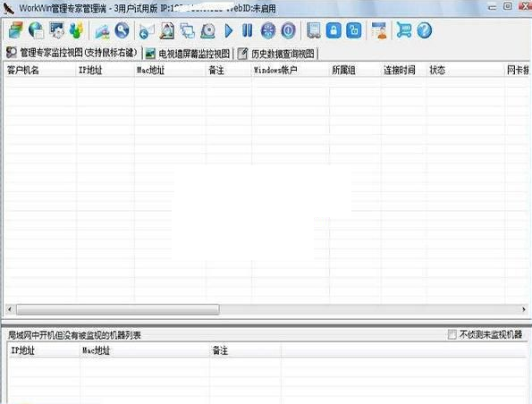Start monitoring with the blue play icon
This screenshot has width=532, height=404.
(229, 30)
